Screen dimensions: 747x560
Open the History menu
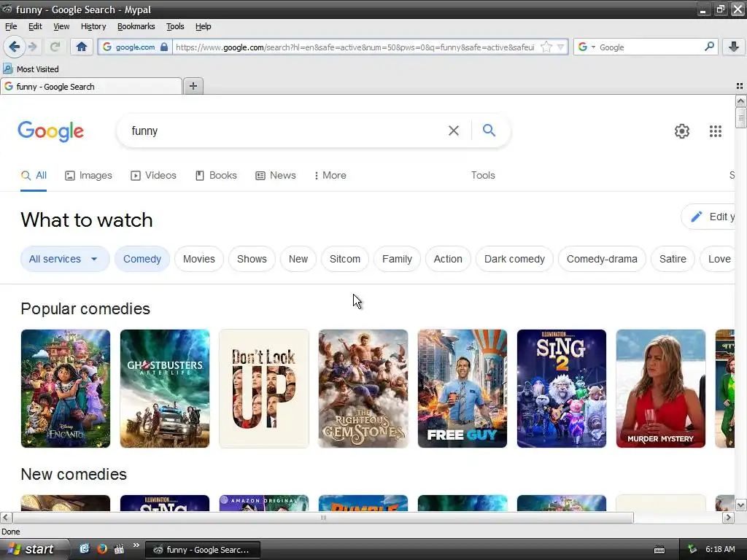(x=93, y=26)
